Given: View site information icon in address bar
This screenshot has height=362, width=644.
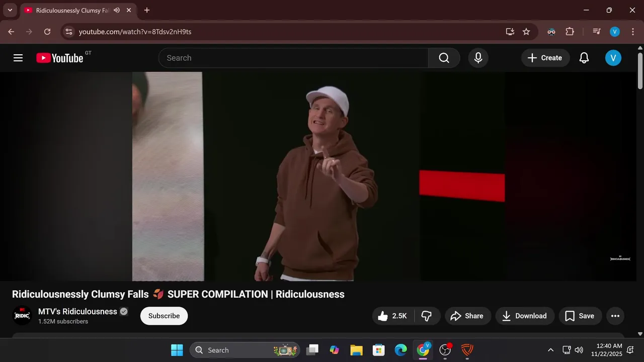Looking at the screenshot, I should click(x=69, y=32).
